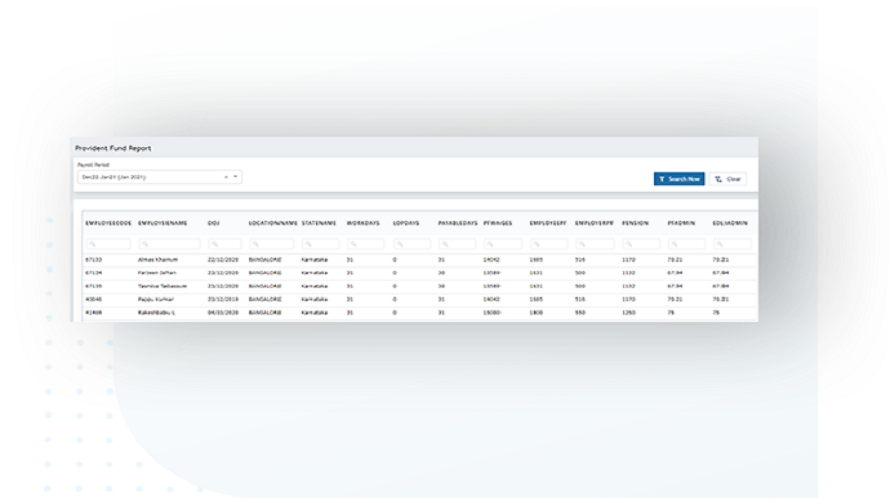This screenshot has width=890, height=500.
Task: Click the EMPLOYEENAME filter search field
Action: tap(169, 243)
